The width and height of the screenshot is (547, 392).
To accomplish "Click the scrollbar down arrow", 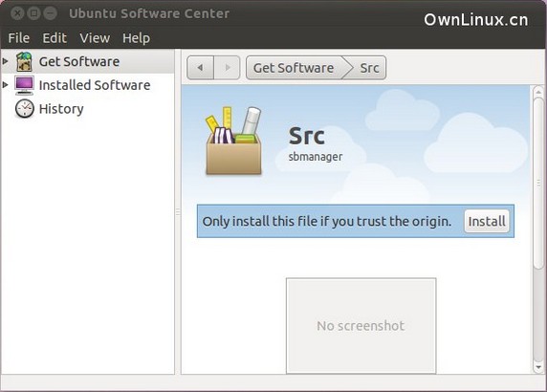I will click(539, 367).
